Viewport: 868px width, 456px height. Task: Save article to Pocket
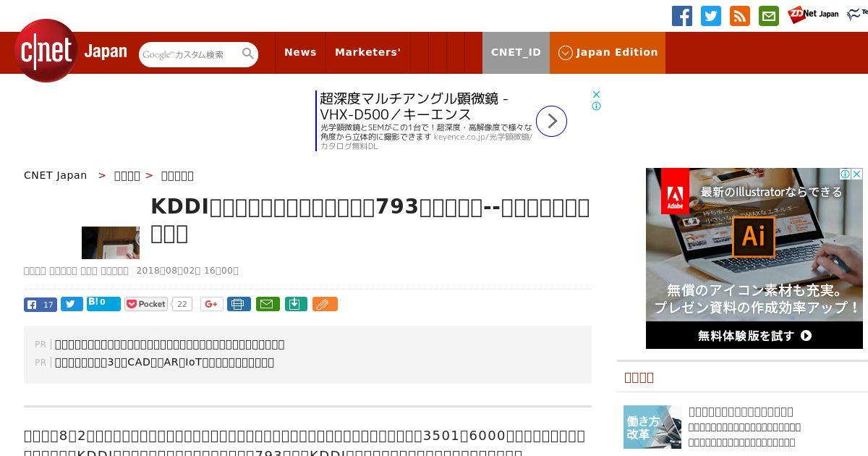pos(146,304)
